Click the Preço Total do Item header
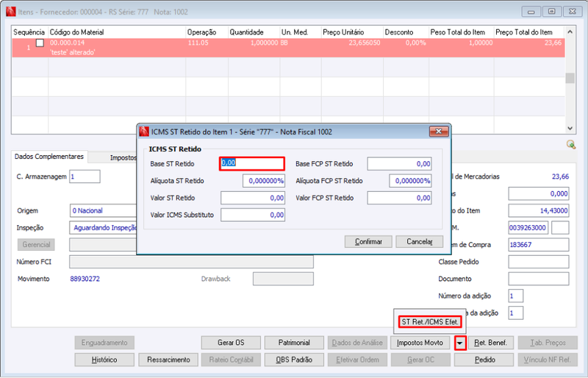This screenshot has height=378, width=588. point(528,32)
